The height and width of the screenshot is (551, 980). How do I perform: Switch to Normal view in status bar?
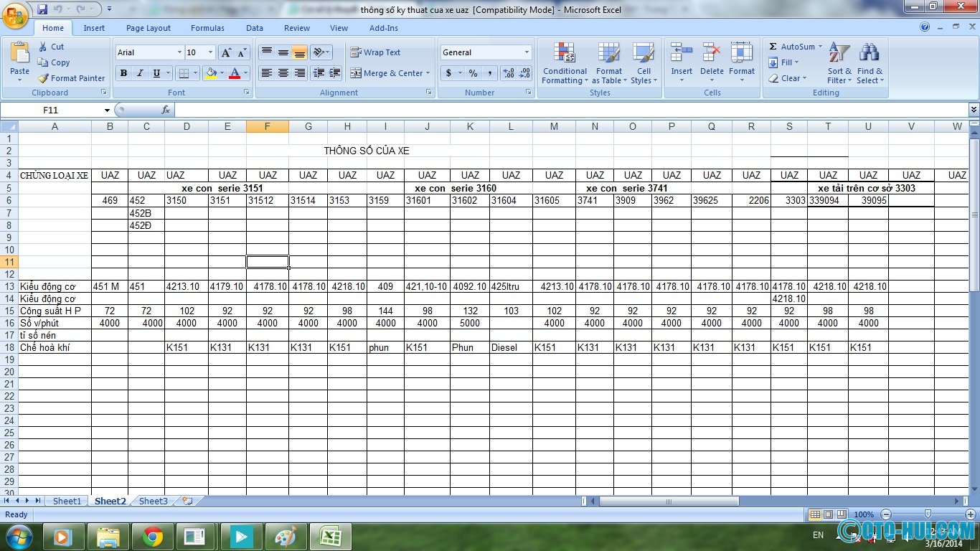(x=814, y=514)
